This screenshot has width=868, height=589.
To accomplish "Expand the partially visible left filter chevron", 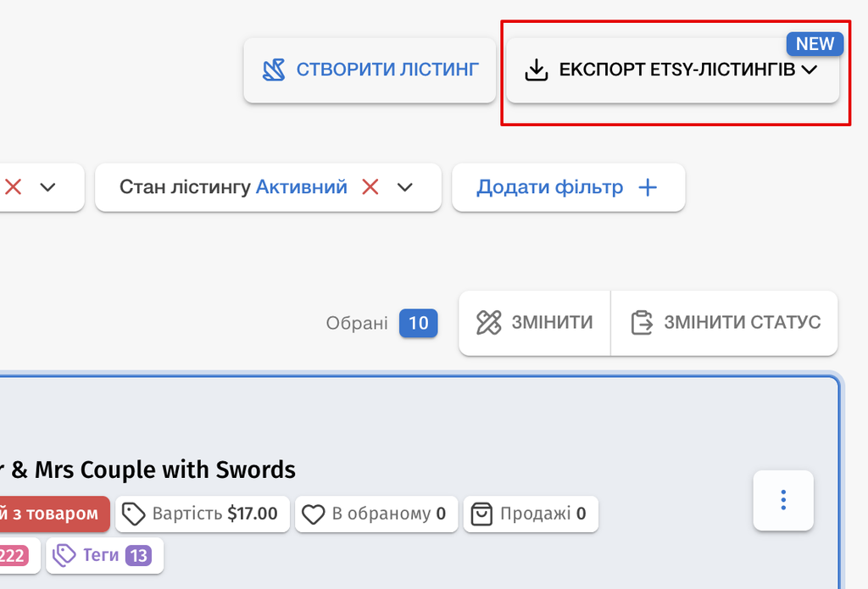I will (x=48, y=187).
